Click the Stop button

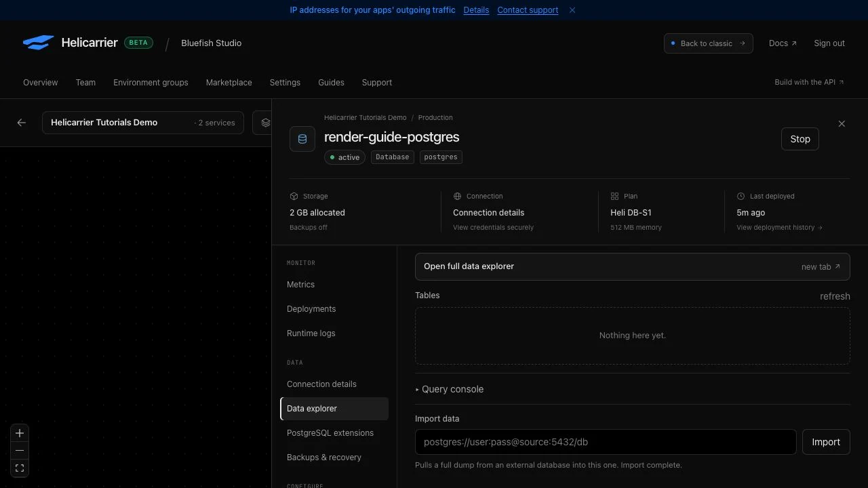(x=800, y=139)
